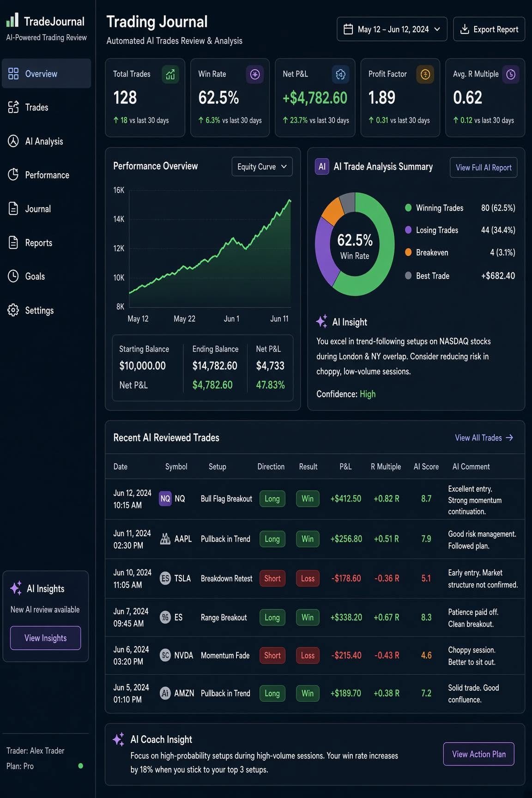Go to the Trades sidebar page
The image size is (532, 798).
(x=46, y=107)
